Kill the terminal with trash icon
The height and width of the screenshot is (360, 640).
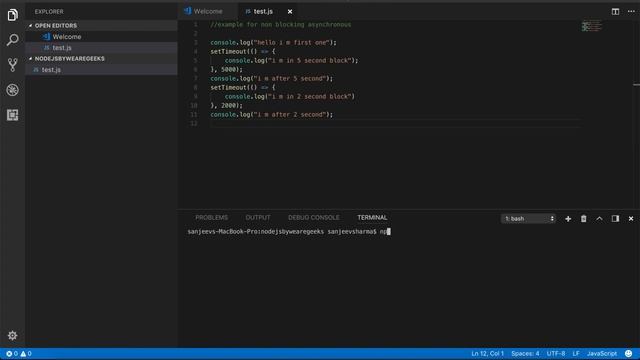[x=584, y=219]
